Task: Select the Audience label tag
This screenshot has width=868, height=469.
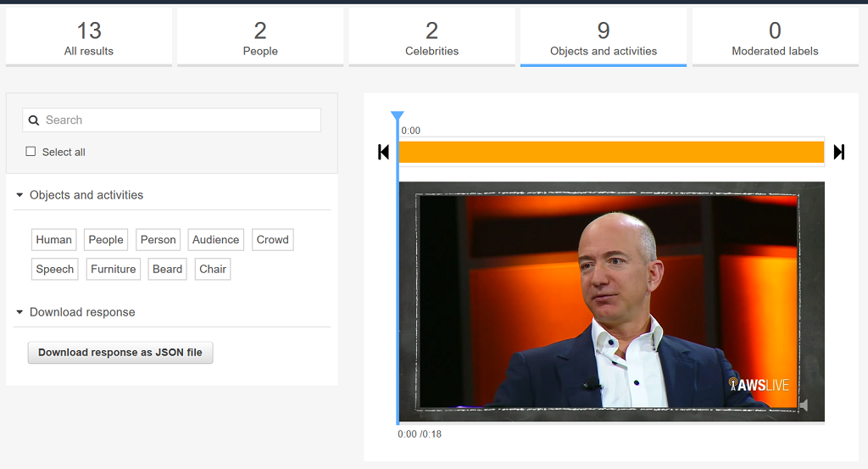Action: pos(216,240)
